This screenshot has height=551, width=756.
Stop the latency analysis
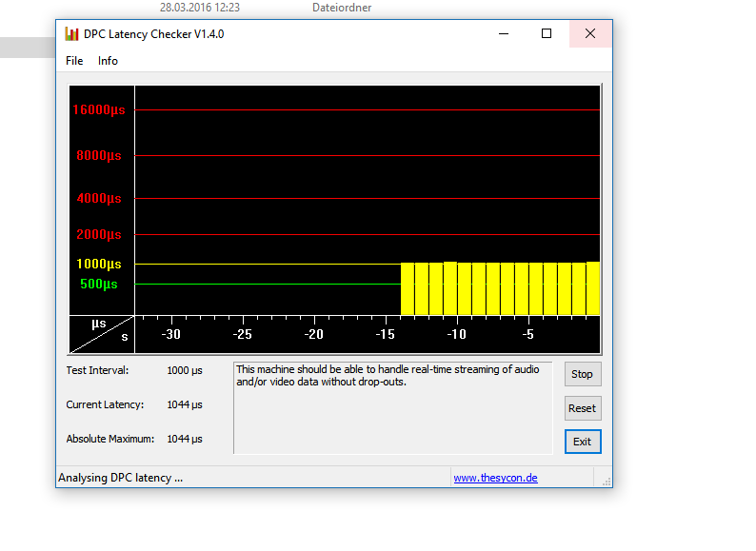(x=583, y=374)
